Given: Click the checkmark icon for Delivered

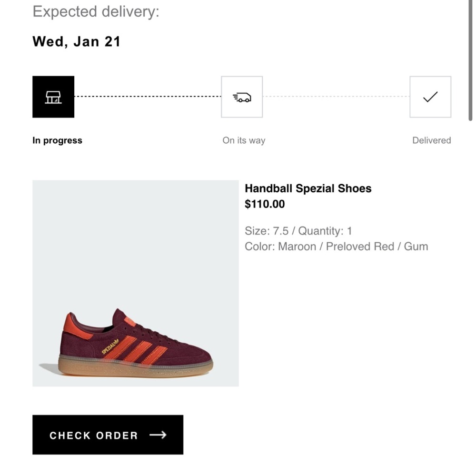Looking at the screenshot, I should [x=430, y=97].
